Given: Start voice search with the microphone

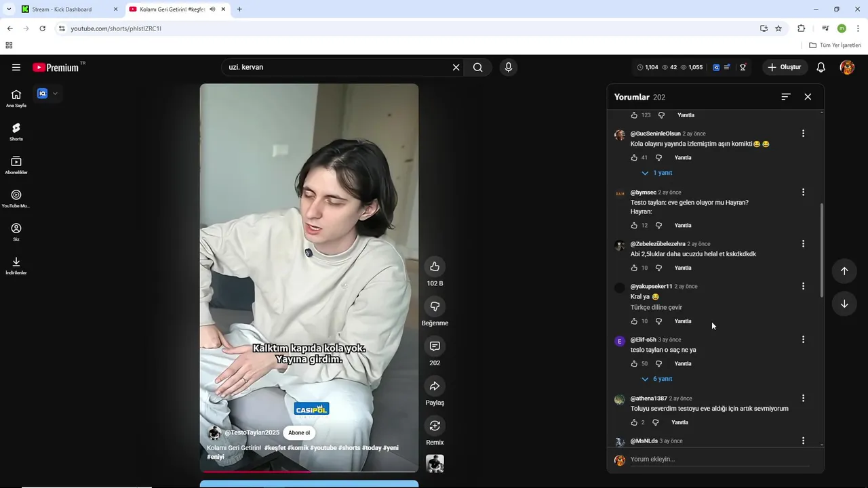Looking at the screenshot, I should [x=508, y=67].
